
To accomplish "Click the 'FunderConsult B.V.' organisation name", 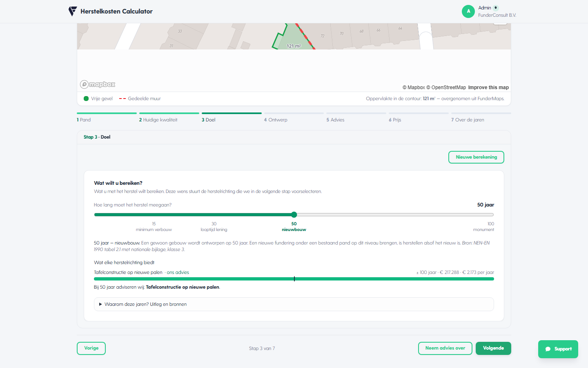I will pyautogui.click(x=497, y=15).
